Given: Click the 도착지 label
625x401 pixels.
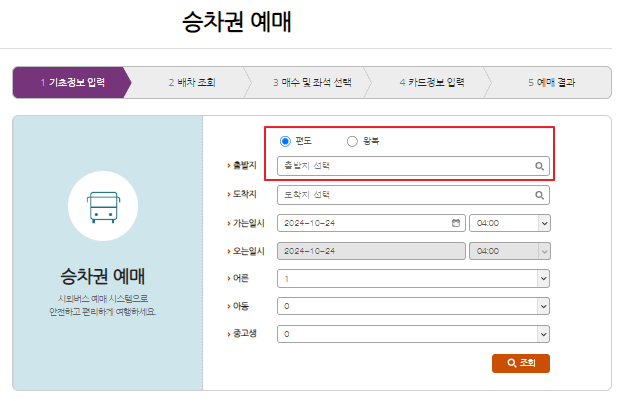Looking at the screenshot, I should [244, 194].
